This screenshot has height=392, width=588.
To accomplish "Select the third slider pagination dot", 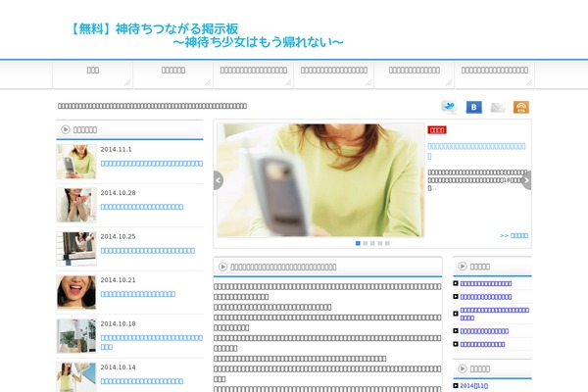I will 372,243.
